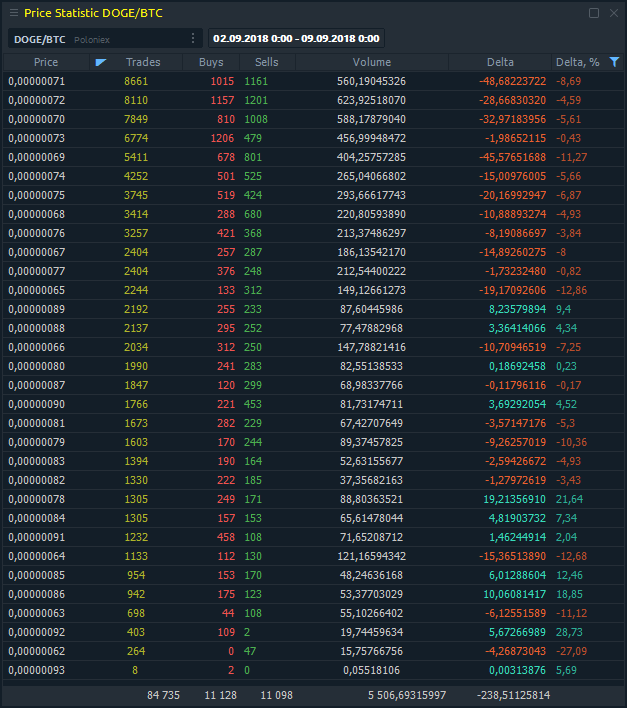Screen dimensions: 627x708
Task: Click total buys 11 128 in footer
Action: pos(221,695)
